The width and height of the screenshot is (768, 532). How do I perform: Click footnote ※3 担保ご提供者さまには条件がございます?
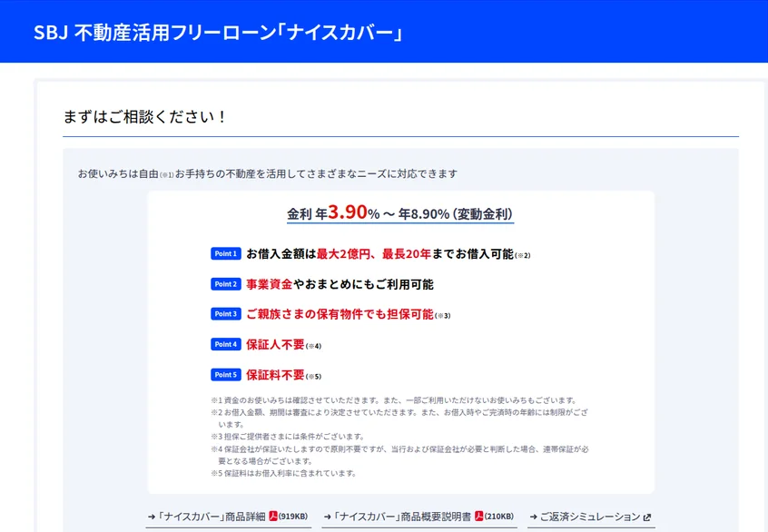click(x=288, y=437)
